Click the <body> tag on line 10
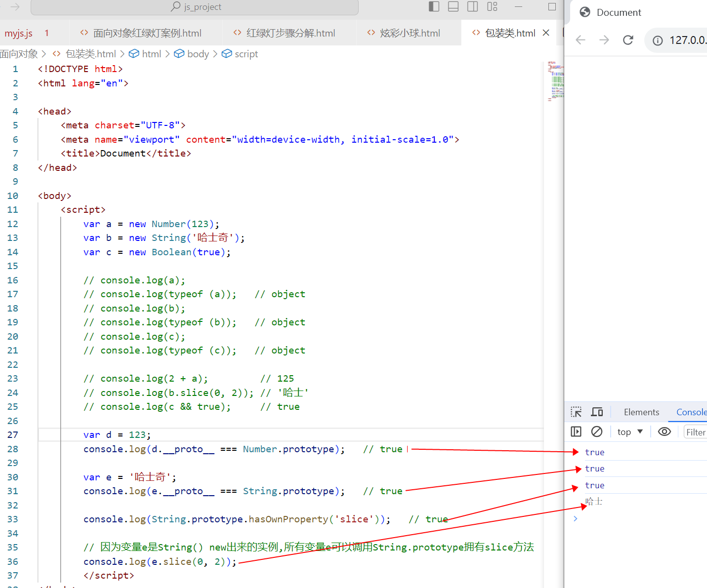Viewport: 707px width, 588px height. coord(54,196)
